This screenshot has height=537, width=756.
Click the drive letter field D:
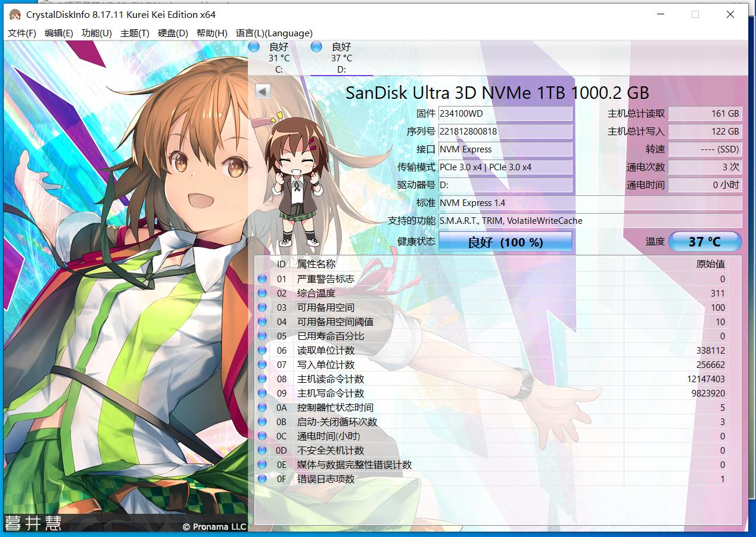[x=505, y=185]
